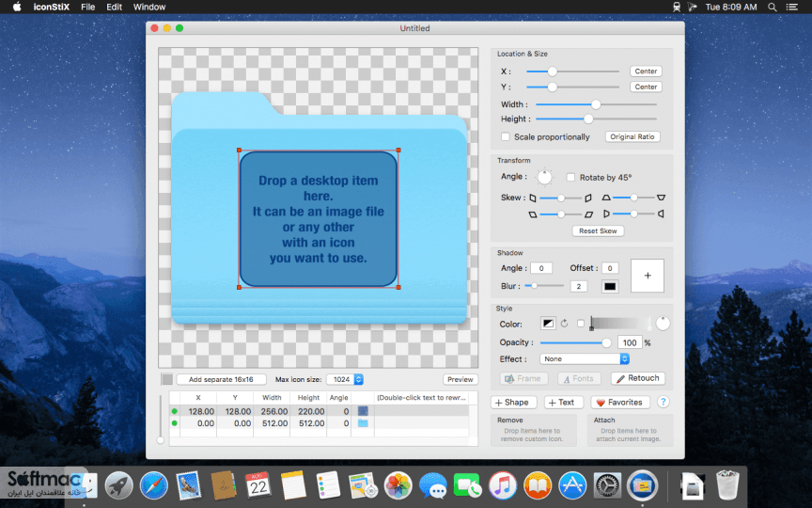This screenshot has width=812, height=508.
Task: Open the gradient color mode icon
Action: click(x=548, y=324)
